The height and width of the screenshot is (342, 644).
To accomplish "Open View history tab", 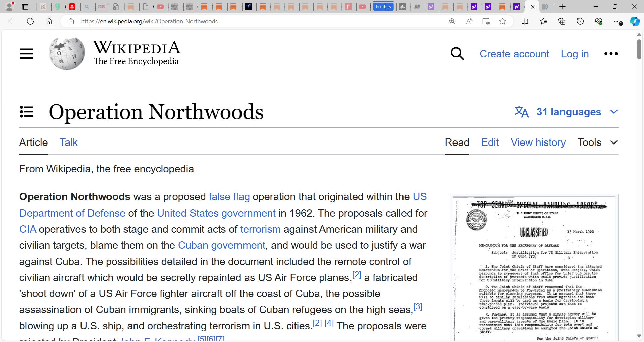I will point(538,142).
